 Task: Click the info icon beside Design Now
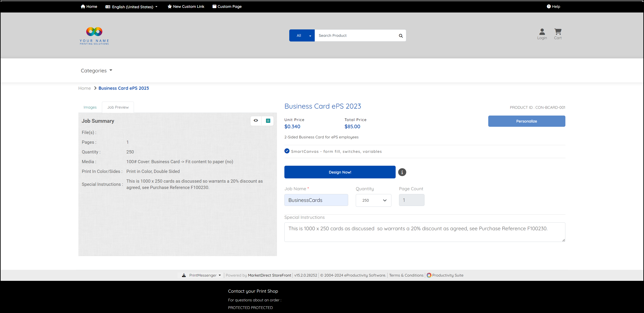(402, 172)
